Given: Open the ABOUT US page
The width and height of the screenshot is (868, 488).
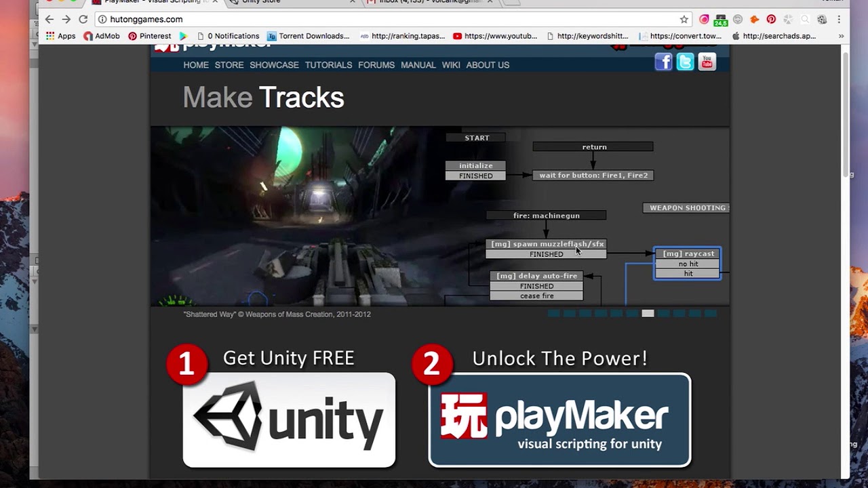Looking at the screenshot, I should (x=488, y=65).
